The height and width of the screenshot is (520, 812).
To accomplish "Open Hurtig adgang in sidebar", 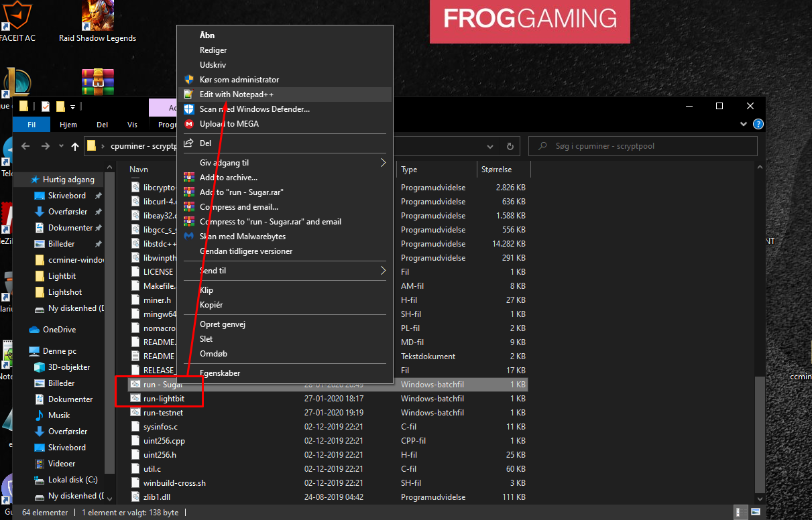I will tap(68, 180).
